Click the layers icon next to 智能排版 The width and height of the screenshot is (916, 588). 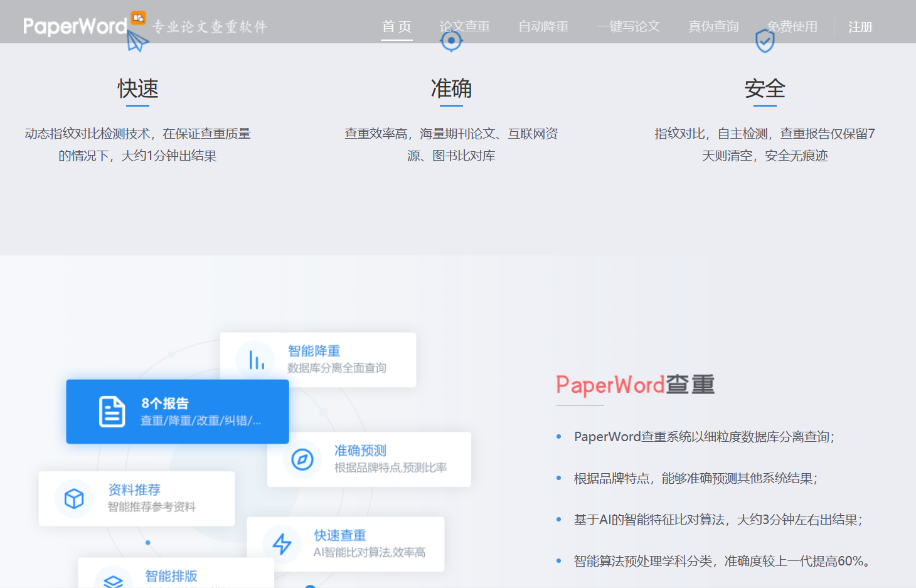112,579
